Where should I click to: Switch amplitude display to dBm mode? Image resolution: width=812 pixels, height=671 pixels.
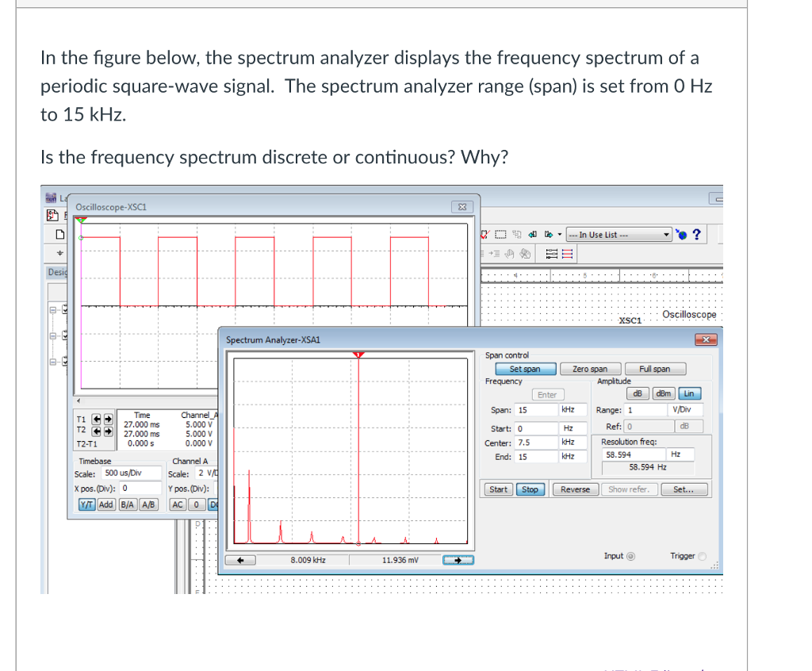664,393
